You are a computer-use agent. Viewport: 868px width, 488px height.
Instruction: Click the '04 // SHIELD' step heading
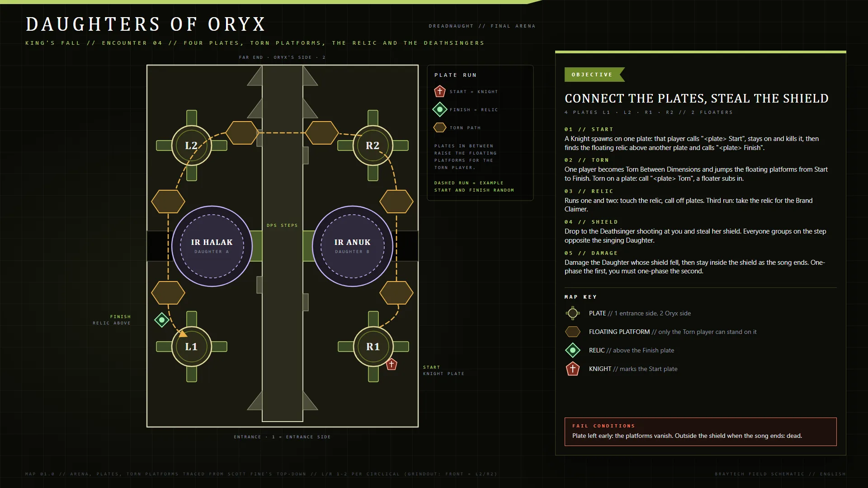pyautogui.click(x=591, y=222)
